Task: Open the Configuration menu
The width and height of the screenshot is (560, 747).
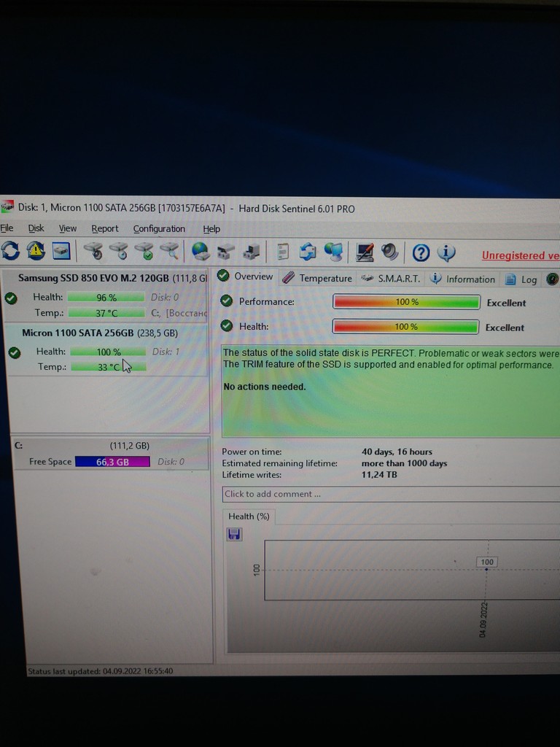Action: pyautogui.click(x=159, y=229)
